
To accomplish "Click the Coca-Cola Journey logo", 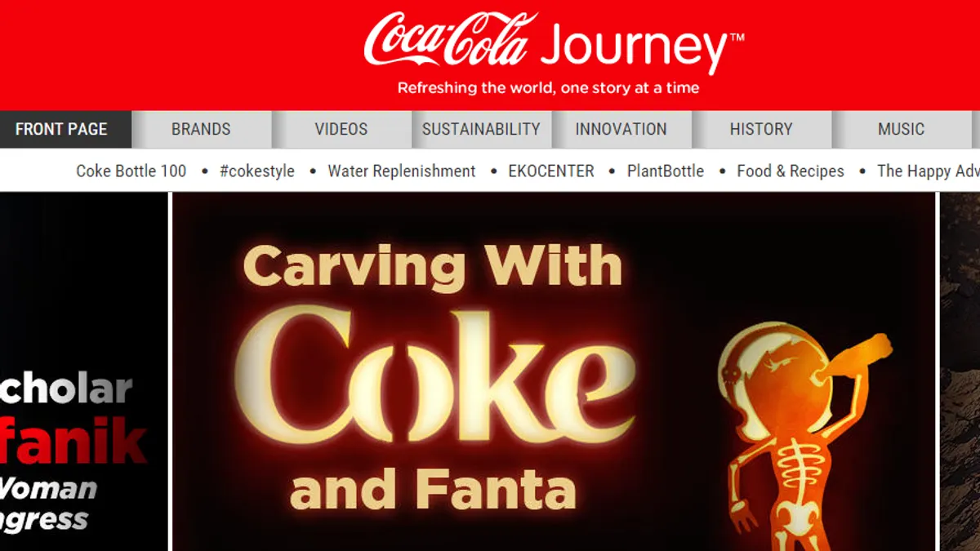I will [x=554, y=42].
